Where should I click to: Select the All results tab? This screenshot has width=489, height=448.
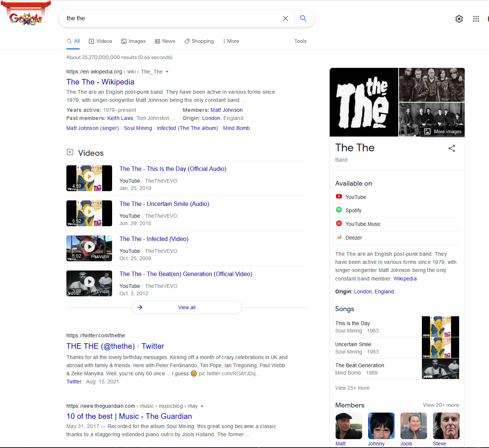point(73,41)
